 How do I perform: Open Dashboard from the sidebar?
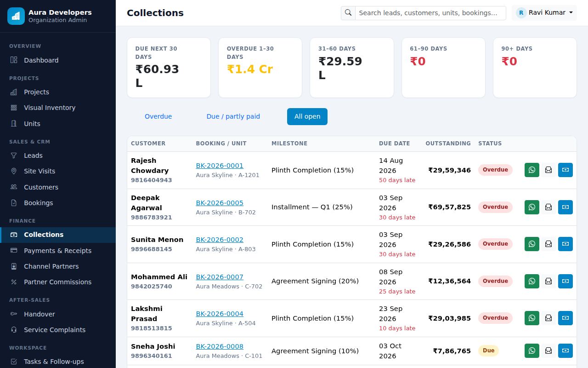(x=58, y=60)
